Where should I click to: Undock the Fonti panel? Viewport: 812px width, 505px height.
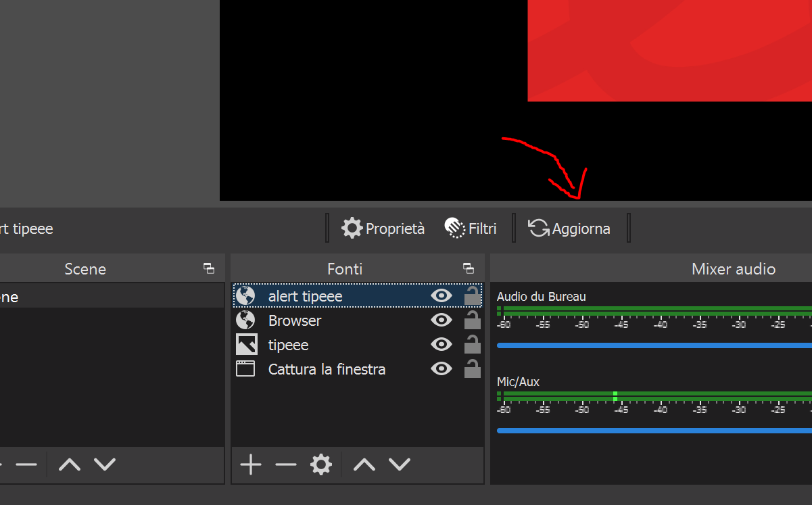click(468, 268)
